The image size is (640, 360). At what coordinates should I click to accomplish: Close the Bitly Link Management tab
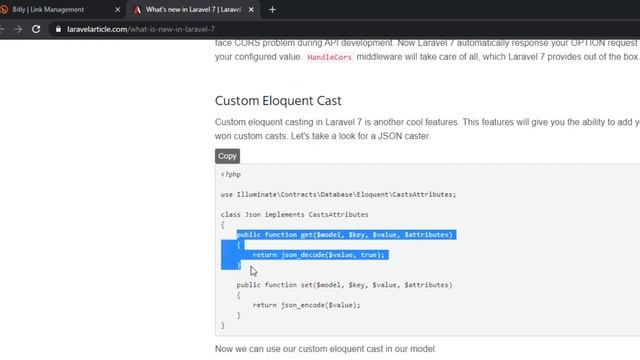click(118, 9)
